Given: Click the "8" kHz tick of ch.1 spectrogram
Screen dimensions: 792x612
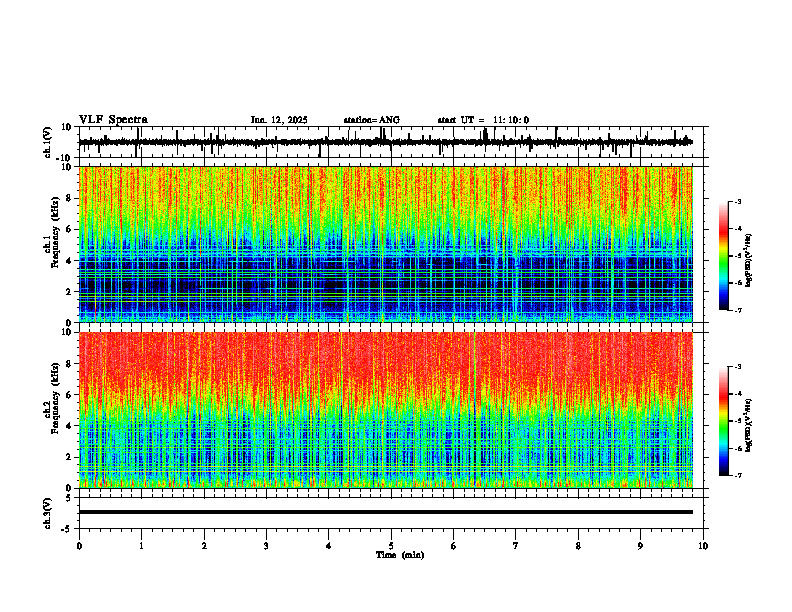Looking at the screenshot, I should pyautogui.click(x=70, y=198).
